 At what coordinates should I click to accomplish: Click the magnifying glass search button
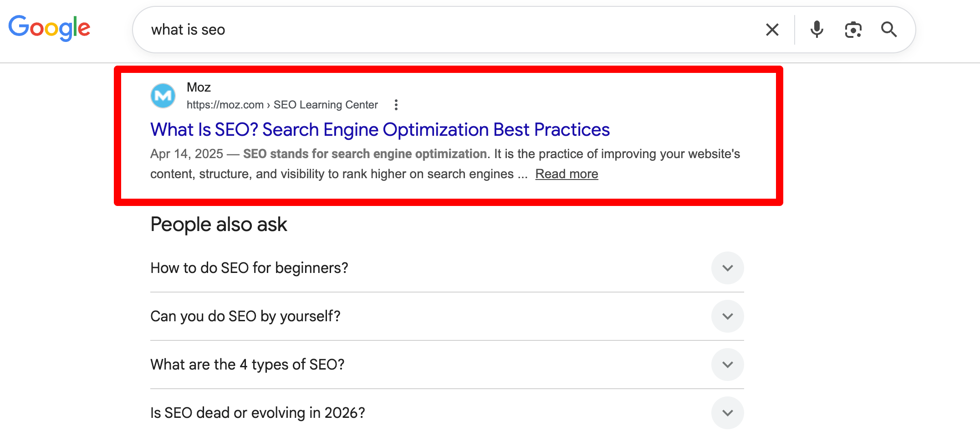click(888, 30)
